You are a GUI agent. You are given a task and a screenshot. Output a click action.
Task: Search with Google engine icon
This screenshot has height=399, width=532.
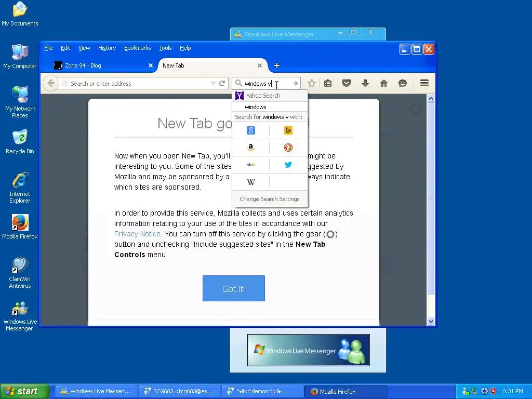tap(251, 130)
